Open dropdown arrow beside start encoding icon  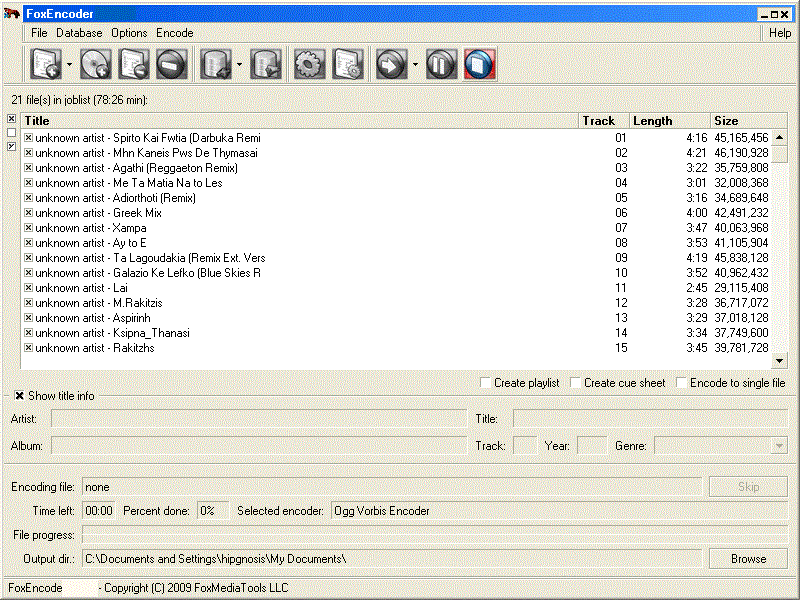414,65
